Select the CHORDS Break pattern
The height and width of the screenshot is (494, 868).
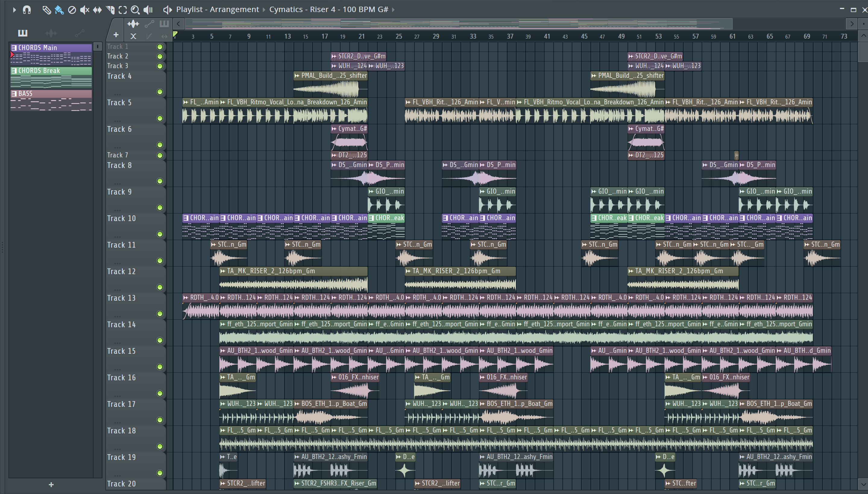pyautogui.click(x=51, y=77)
